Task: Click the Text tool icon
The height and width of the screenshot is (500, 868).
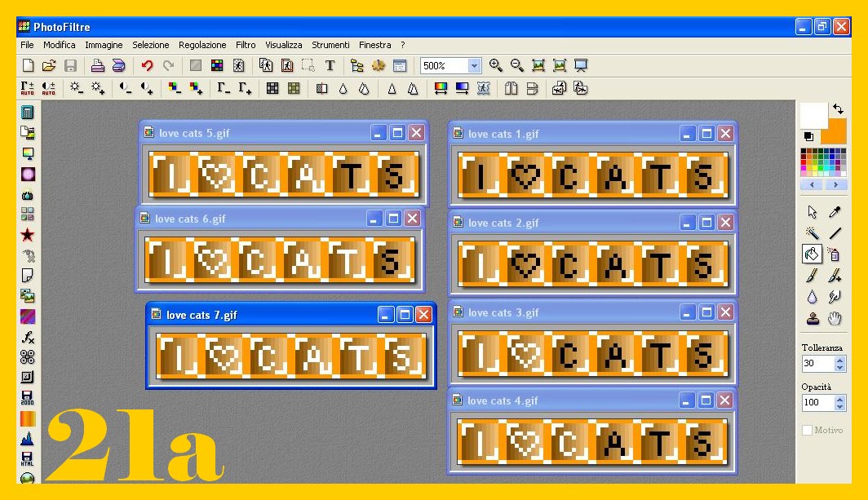Action: coord(330,66)
